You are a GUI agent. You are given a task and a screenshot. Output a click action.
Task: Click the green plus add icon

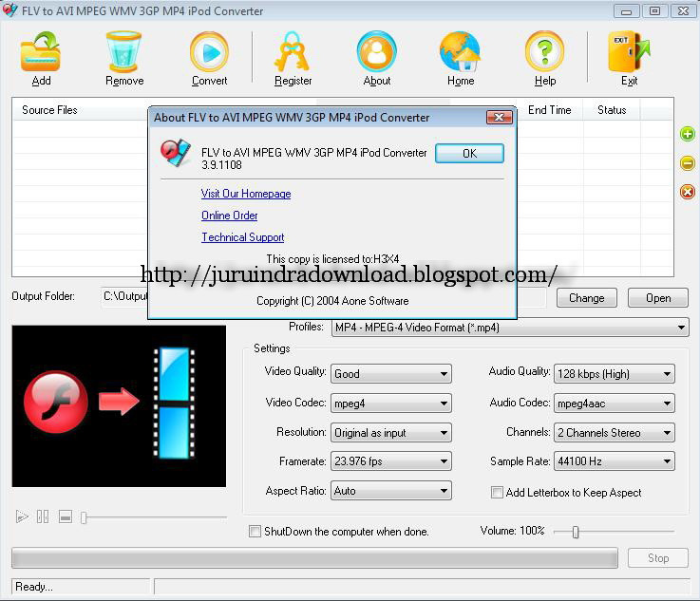click(688, 134)
